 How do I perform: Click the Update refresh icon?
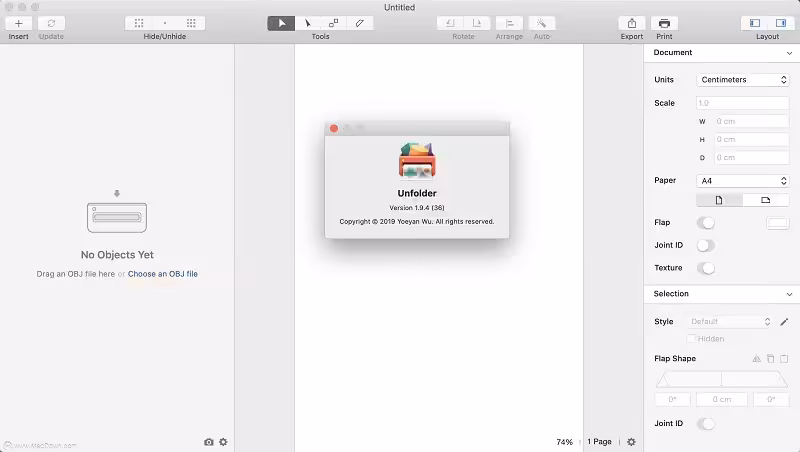(x=51, y=23)
